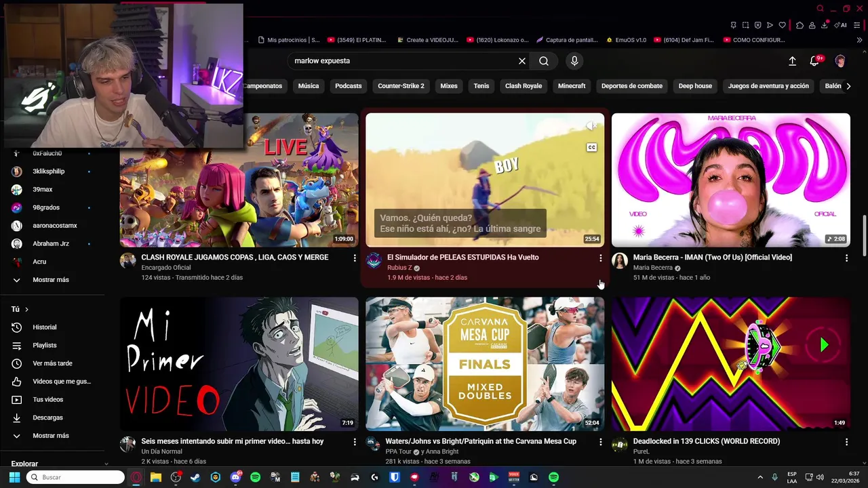The image size is (868, 488).
Task: Click the Historial clock icon in the sidebar
Action: [17, 327]
